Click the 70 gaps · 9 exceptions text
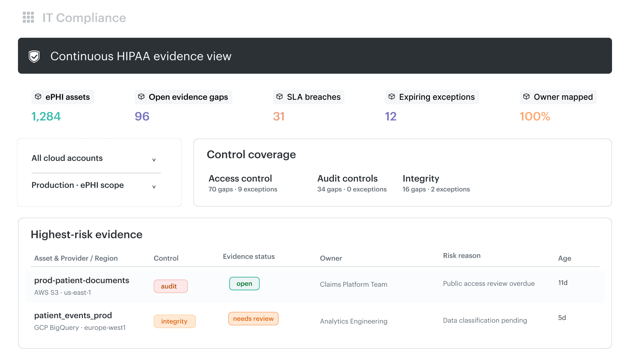Image resolution: width=630 pixels, height=364 pixels. pos(243,189)
